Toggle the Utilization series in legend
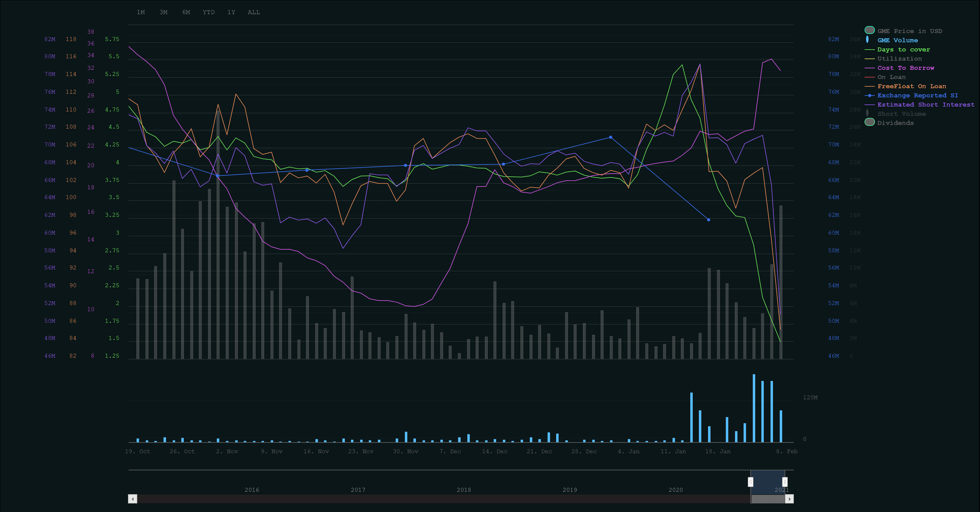The width and height of the screenshot is (980, 512). pos(899,58)
